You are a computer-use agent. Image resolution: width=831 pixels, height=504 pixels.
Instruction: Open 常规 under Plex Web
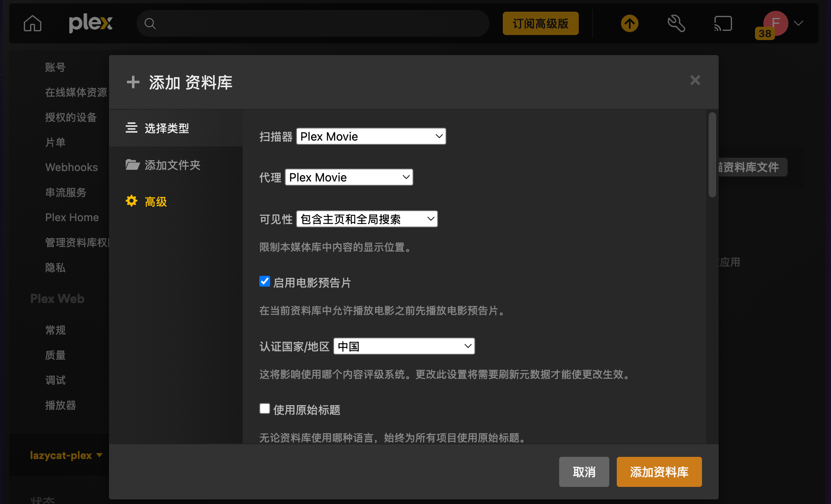tap(55, 330)
